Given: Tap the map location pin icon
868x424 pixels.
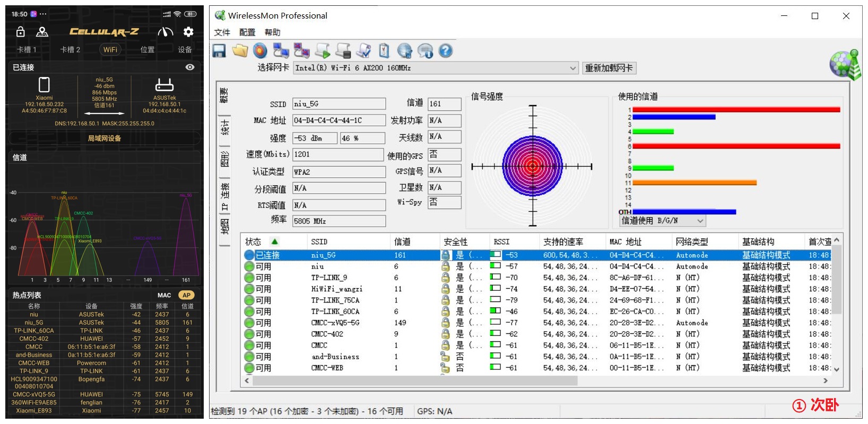Looking at the screenshot, I should click(42, 32).
